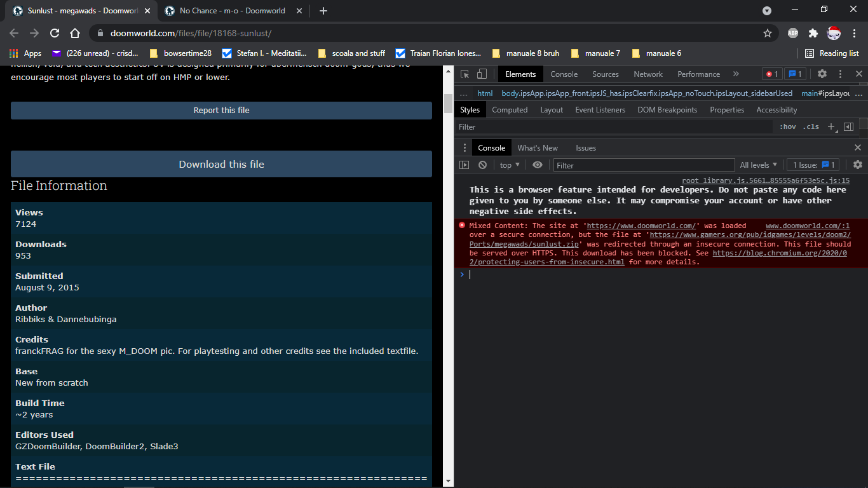
Task: Open the AdBlock Plus extension icon
Action: pos(793,33)
